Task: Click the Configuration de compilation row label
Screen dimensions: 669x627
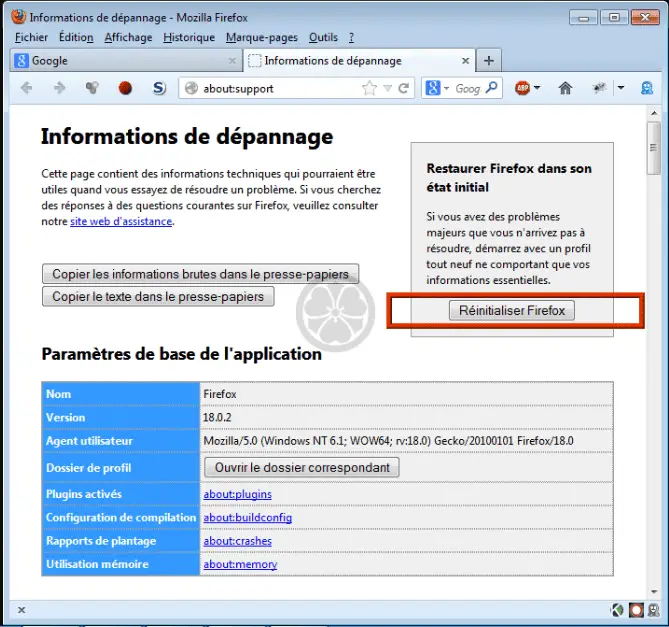Action: (121, 517)
